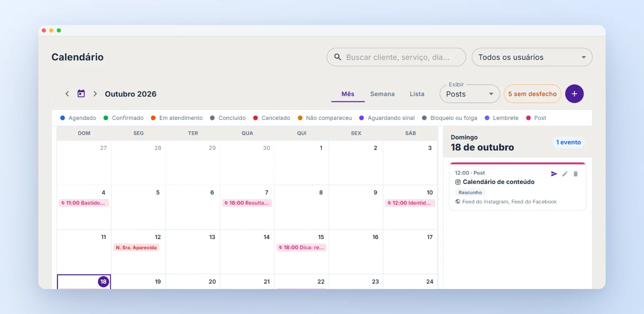Click the purple plus add button
The image size is (644, 314).
(x=574, y=94)
